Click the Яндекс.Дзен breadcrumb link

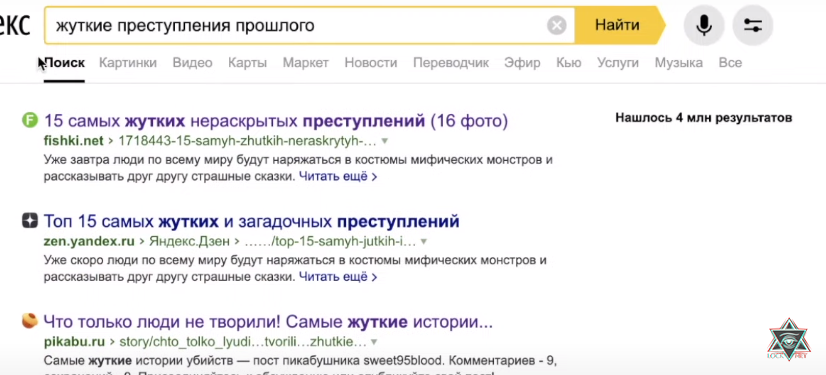190,241
